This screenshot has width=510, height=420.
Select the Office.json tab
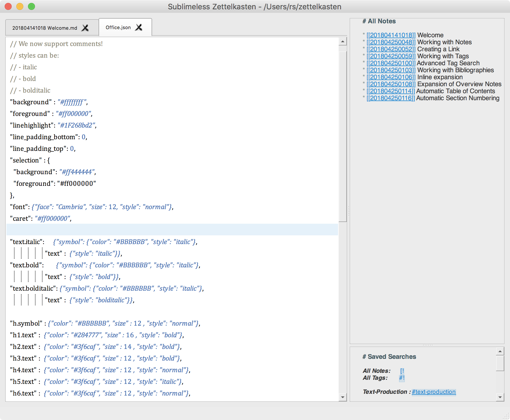coord(118,27)
